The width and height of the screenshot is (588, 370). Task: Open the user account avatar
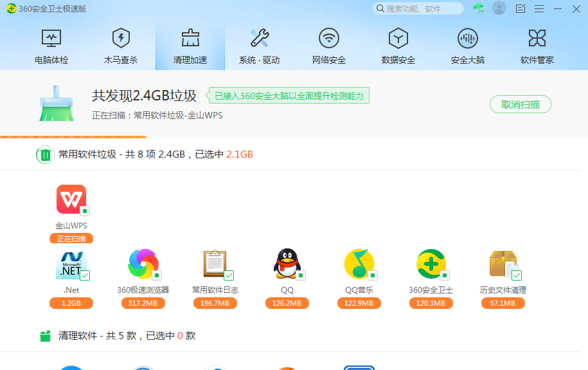pyautogui.click(x=499, y=8)
